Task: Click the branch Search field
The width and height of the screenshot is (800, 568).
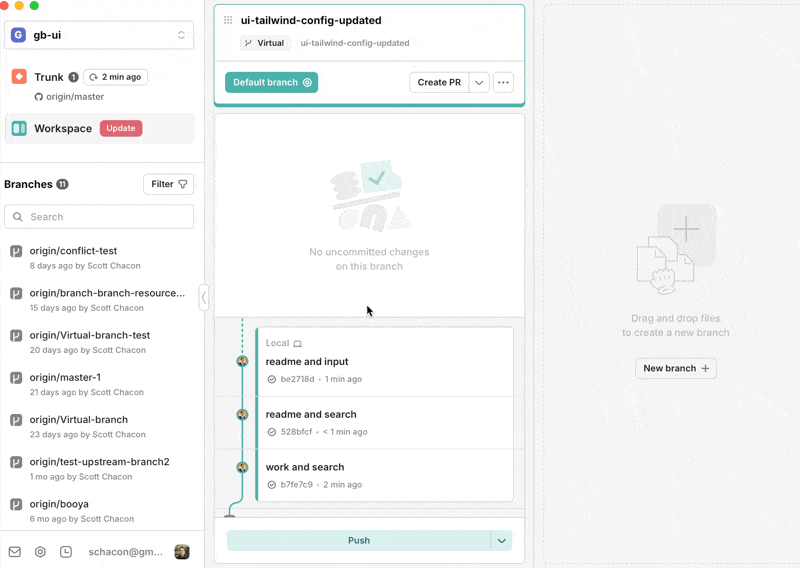Action: [x=99, y=217]
